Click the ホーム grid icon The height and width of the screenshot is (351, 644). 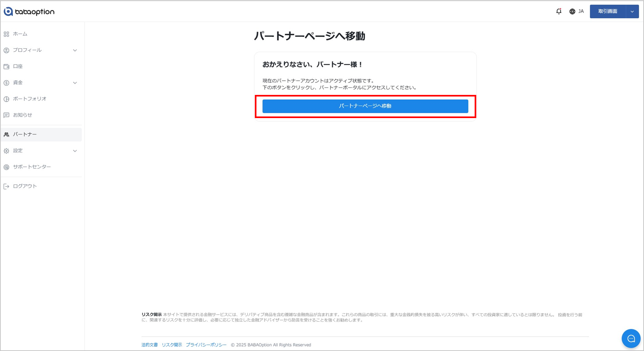(x=6, y=34)
